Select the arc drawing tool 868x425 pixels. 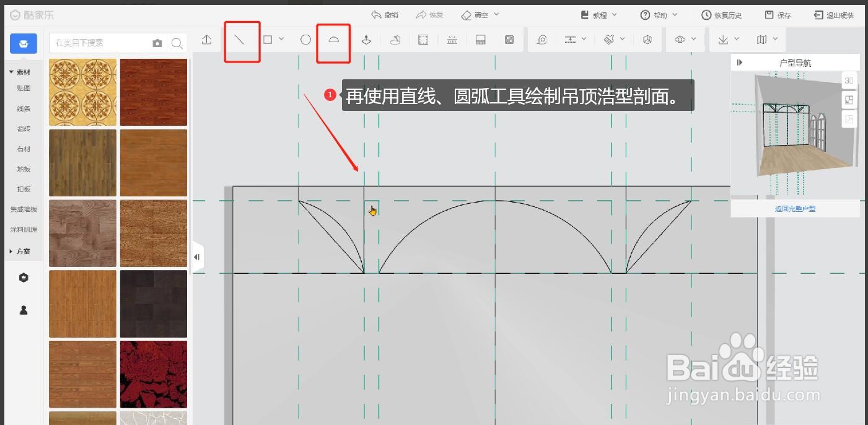point(333,40)
